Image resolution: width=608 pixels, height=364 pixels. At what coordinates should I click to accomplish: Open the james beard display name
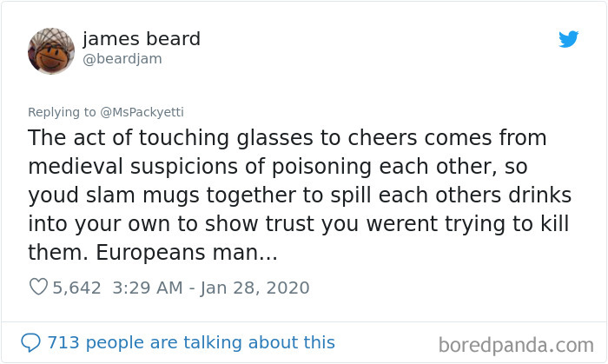[x=142, y=39]
